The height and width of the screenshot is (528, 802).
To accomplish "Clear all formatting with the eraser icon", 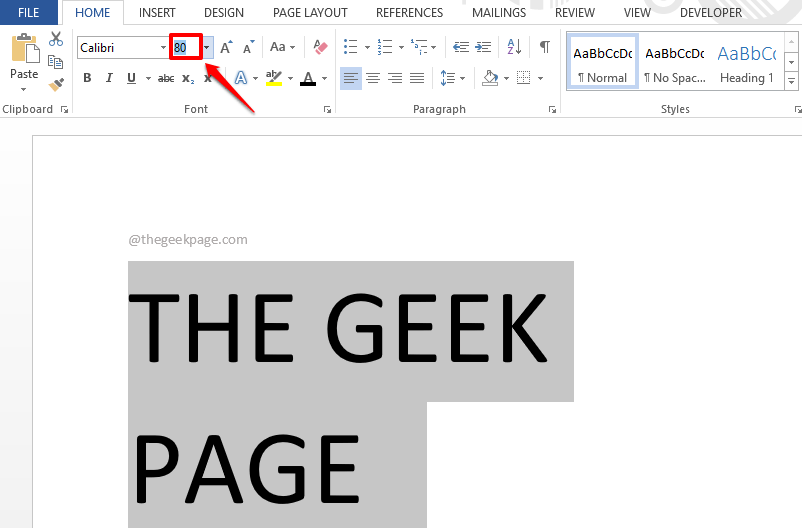I will (320, 47).
